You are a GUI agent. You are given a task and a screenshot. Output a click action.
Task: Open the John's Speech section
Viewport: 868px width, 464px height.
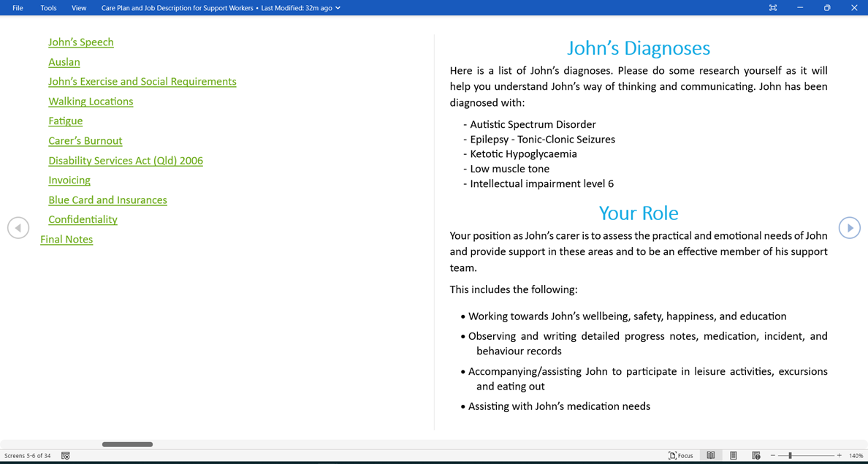point(80,42)
